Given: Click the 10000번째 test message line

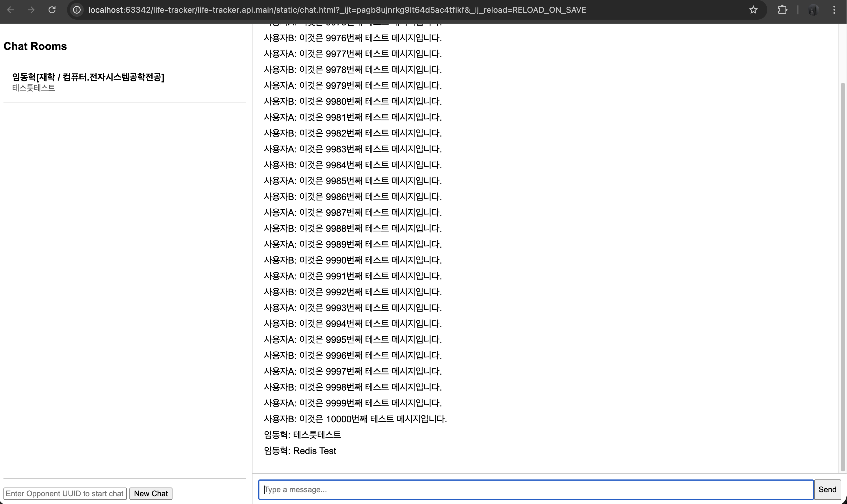Looking at the screenshot, I should [355, 419].
